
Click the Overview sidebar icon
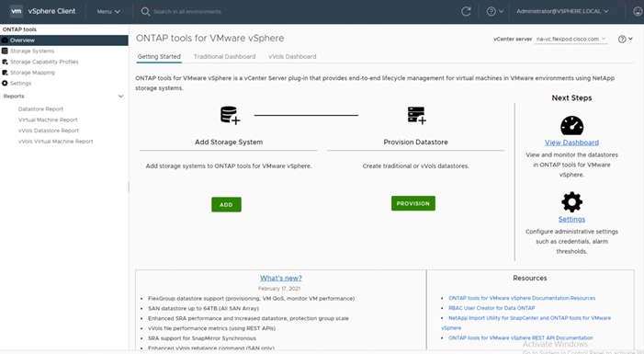5,40
